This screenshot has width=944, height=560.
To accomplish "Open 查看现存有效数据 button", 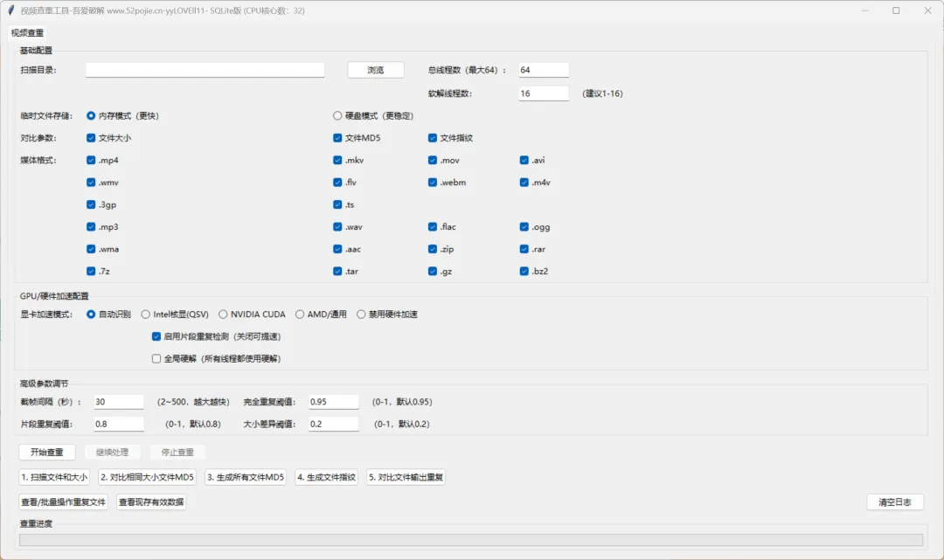I will (151, 501).
